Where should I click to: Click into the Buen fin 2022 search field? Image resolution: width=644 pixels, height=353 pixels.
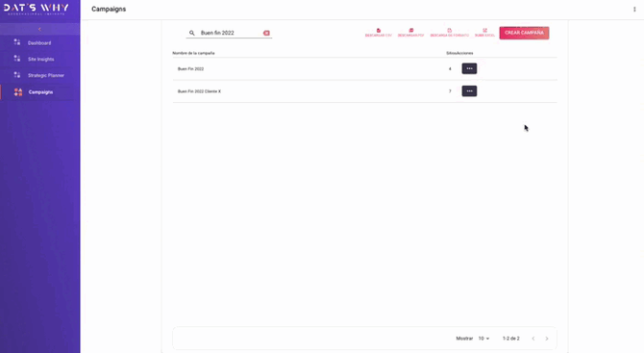pos(230,33)
